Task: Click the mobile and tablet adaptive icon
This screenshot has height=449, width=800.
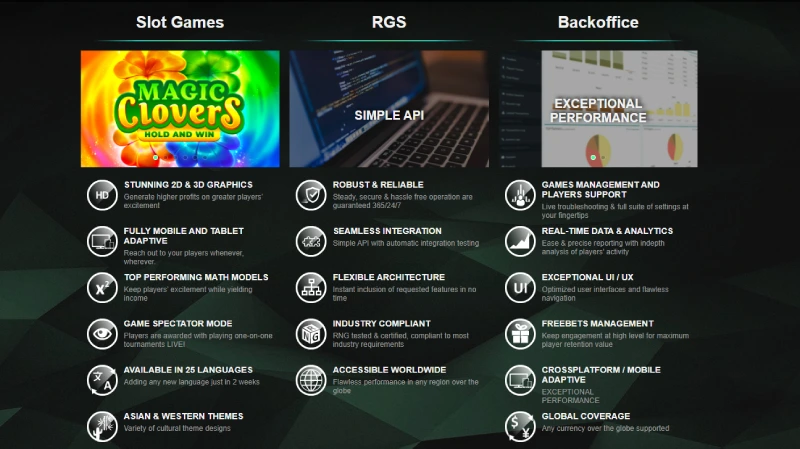Action: click(102, 241)
